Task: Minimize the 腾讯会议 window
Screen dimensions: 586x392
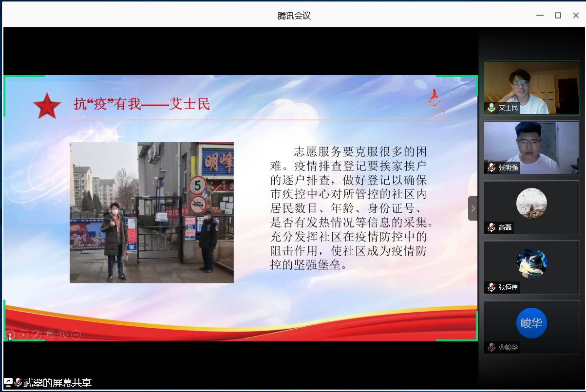Action: pos(540,15)
